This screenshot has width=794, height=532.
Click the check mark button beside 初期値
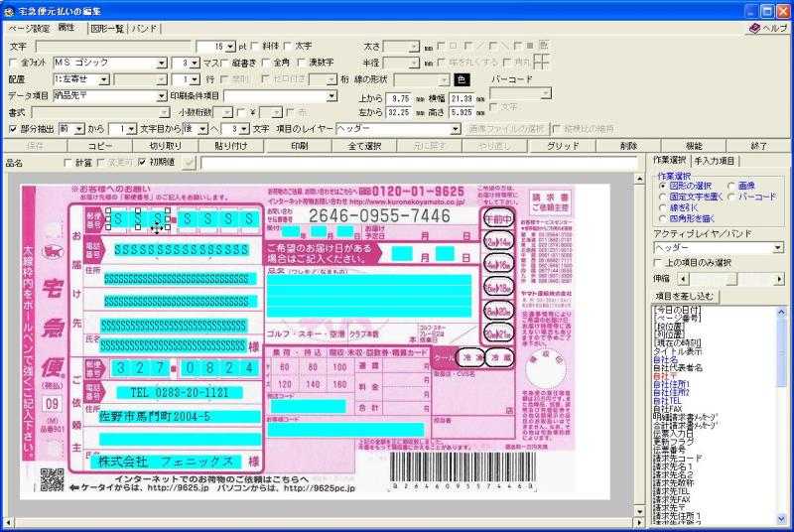189,163
